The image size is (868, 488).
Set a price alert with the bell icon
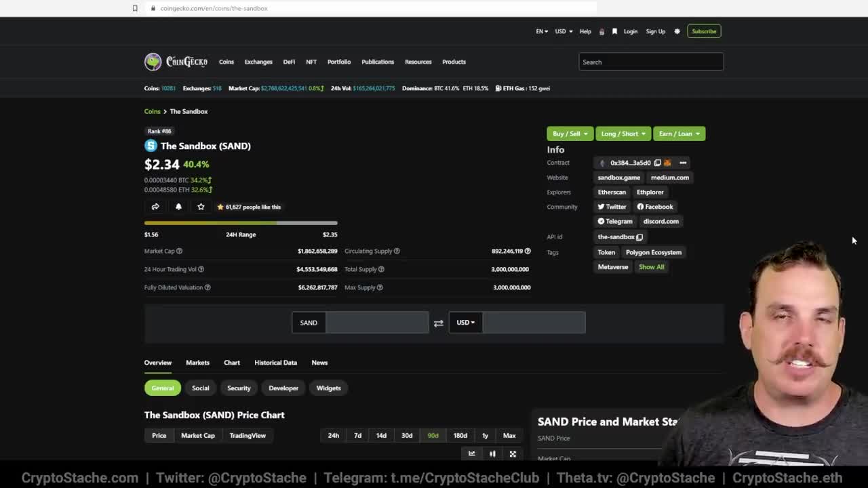pos(178,207)
